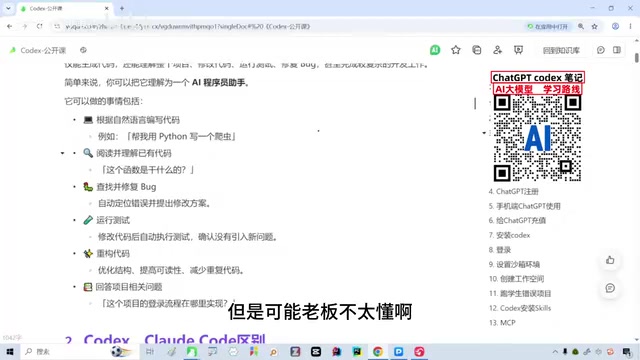
Task: Jump to outline item 13. MCP
Action: [502, 323]
